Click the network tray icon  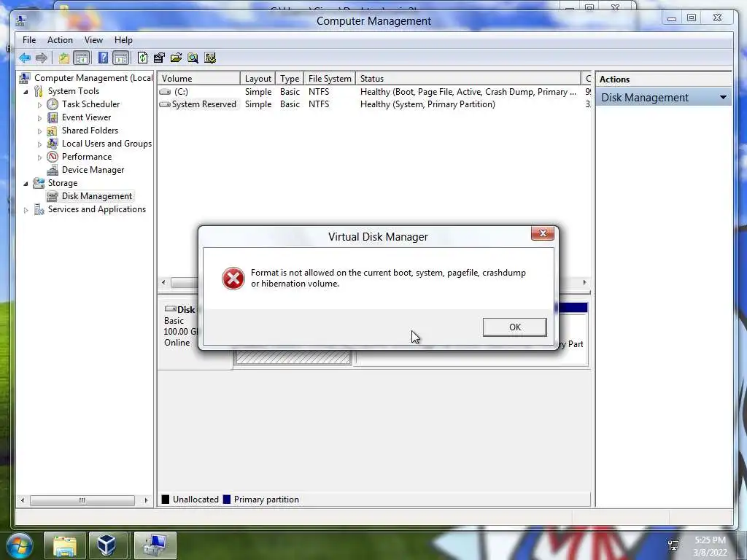[673, 545]
